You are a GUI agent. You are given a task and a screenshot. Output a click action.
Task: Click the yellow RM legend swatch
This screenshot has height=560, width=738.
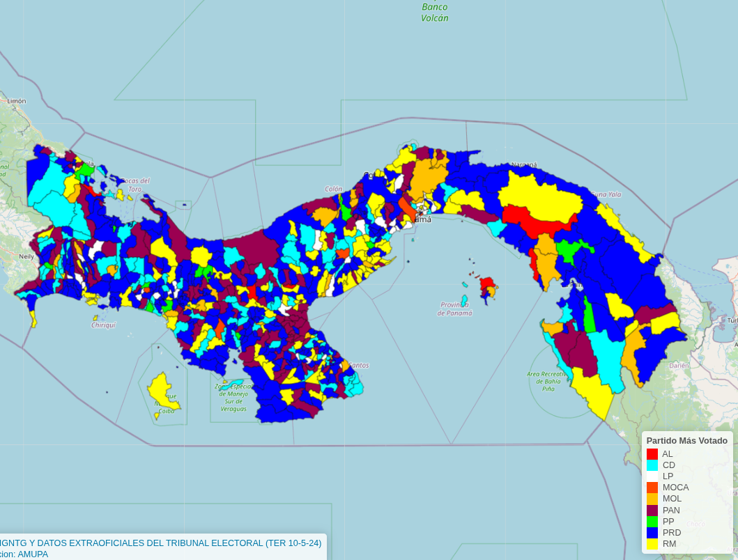(652, 544)
